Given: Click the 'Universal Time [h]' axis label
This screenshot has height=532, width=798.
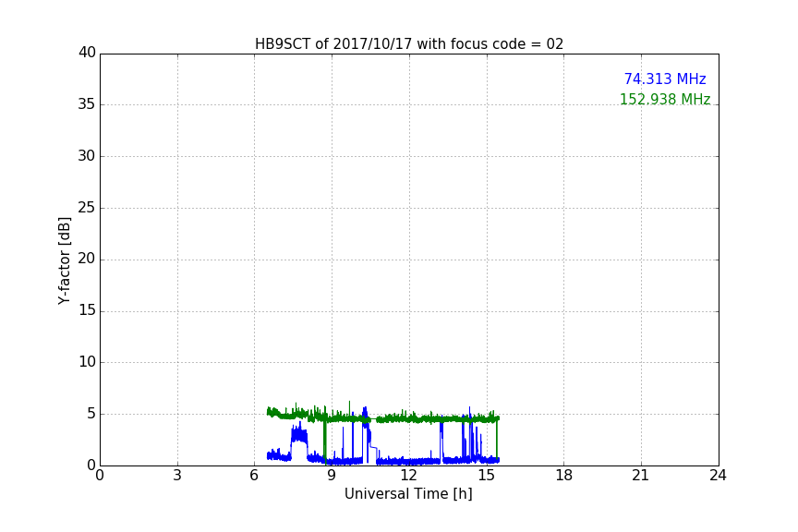Looking at the screenshot, I should (x=408, y=494).
